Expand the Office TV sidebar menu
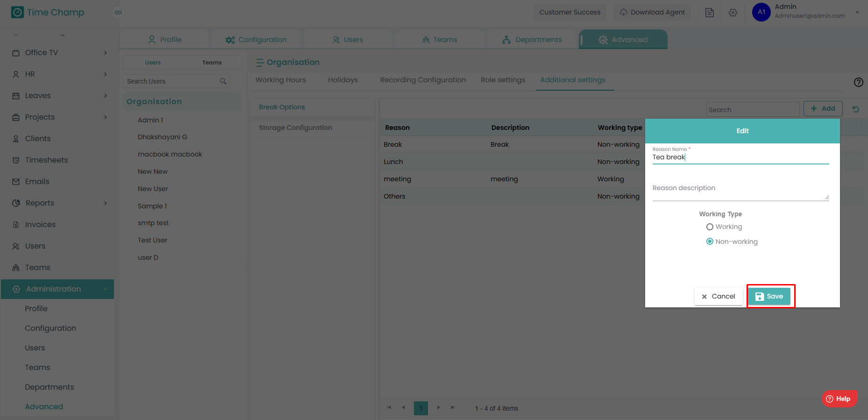Viewport: 868px width, 420px height. 105,53
